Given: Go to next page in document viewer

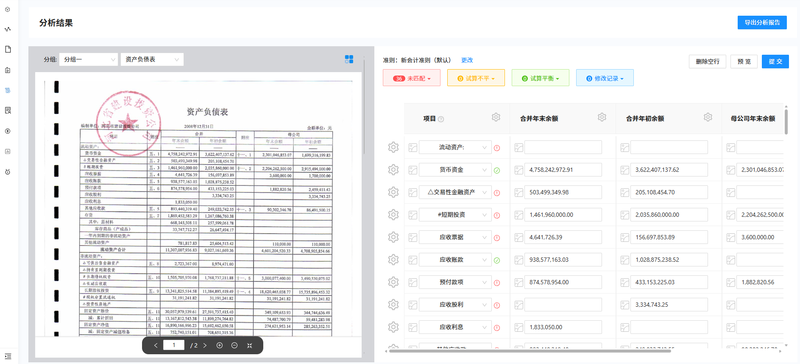Looking at the screenshot, I should point(205,346).
